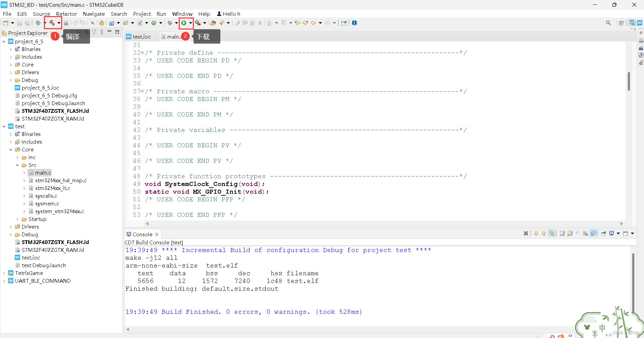Image resolution: width=644 pixels, height=338 pixels.
Task: Click the green Run button icon
Action: click(x=184, y=23)
